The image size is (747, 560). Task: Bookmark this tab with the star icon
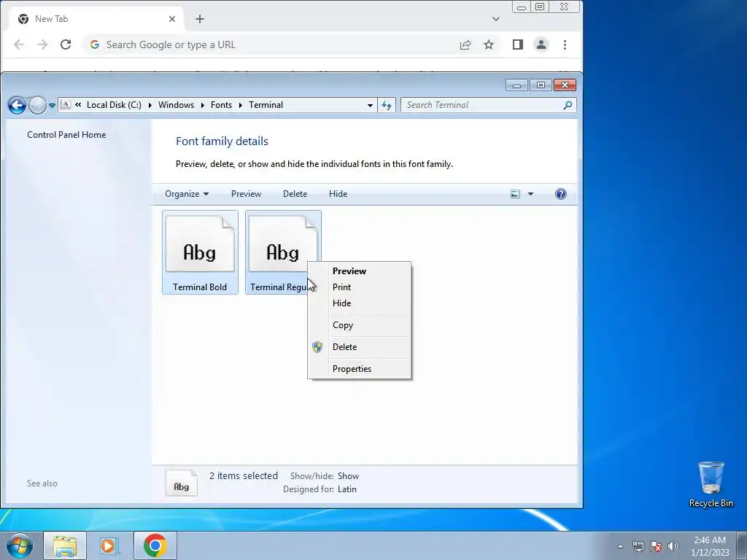(x=489, y=44)
